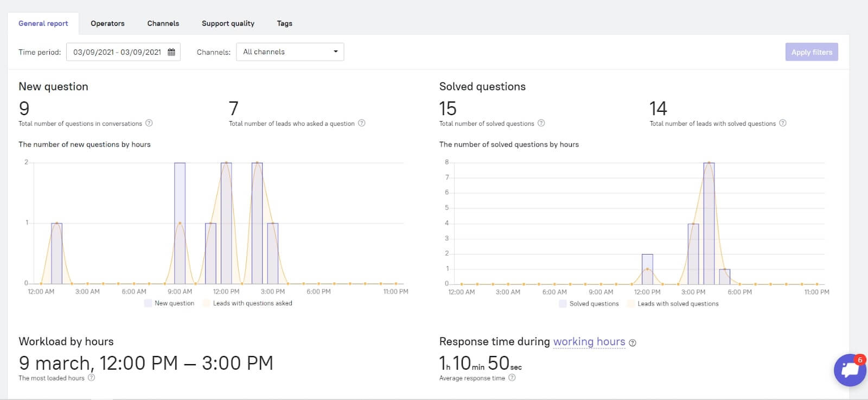Open the Support quality tab
The height and width of the screenshot is (400, 868).
228,23
